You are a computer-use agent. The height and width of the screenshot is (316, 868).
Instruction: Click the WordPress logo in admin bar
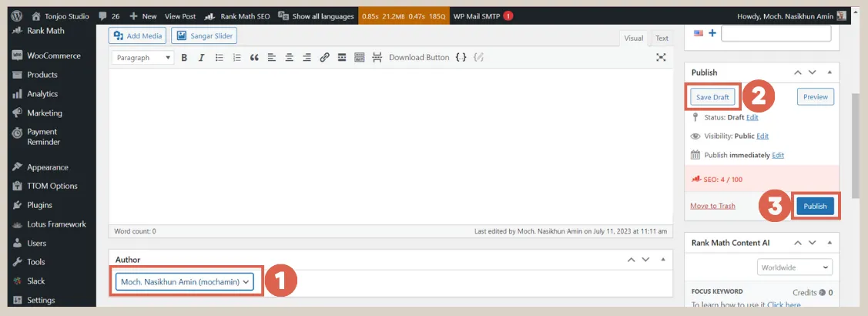pos(17,16)
